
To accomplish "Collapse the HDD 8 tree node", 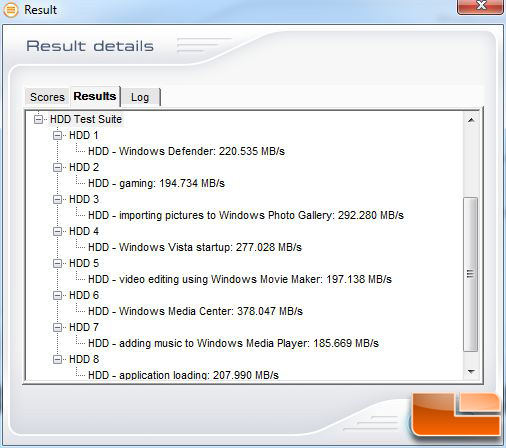I will (x=57, y=359).
